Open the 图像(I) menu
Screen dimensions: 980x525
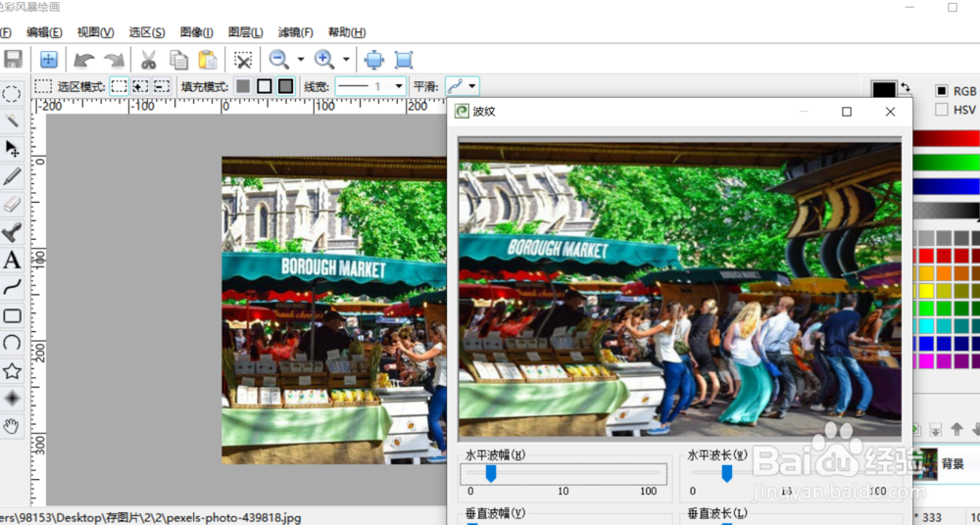coord(197,32)
